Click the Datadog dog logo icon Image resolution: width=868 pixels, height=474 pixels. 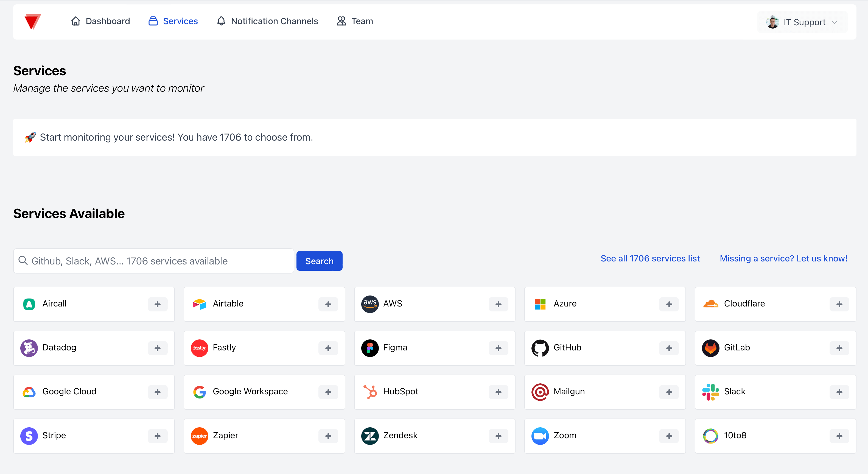[x=29, y=348]
